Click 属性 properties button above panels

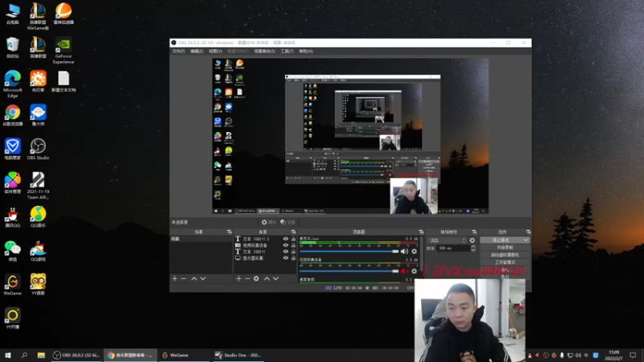pos(269,222)
